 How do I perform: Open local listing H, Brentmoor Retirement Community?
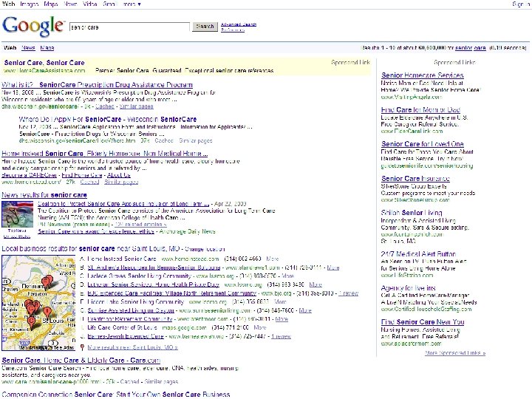tap(130, 319)
